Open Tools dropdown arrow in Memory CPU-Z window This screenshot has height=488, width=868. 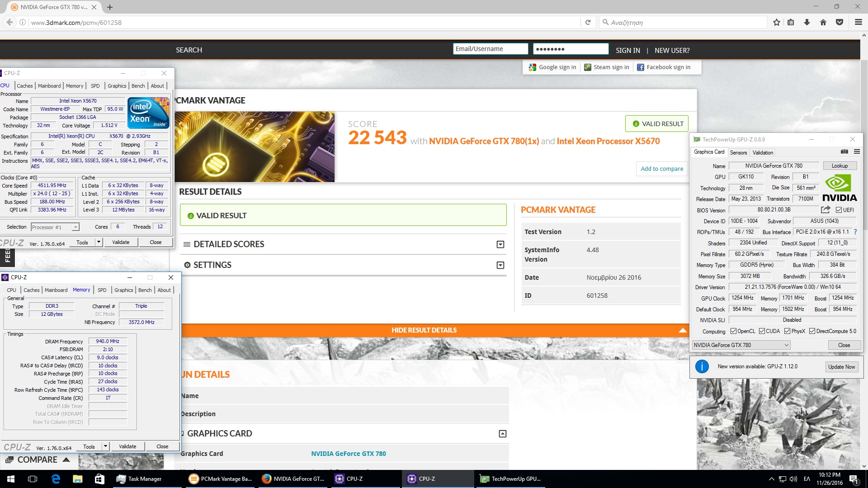click(105, 446)
